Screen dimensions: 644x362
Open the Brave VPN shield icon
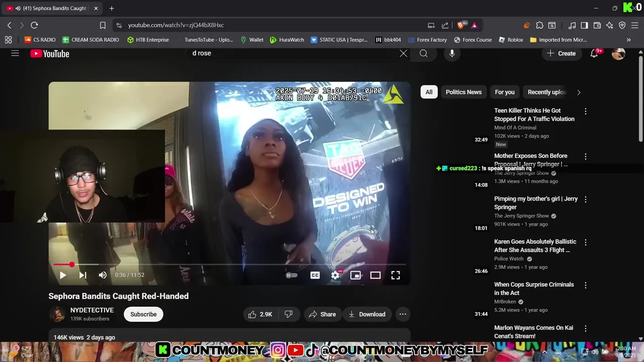pos(622,25)
